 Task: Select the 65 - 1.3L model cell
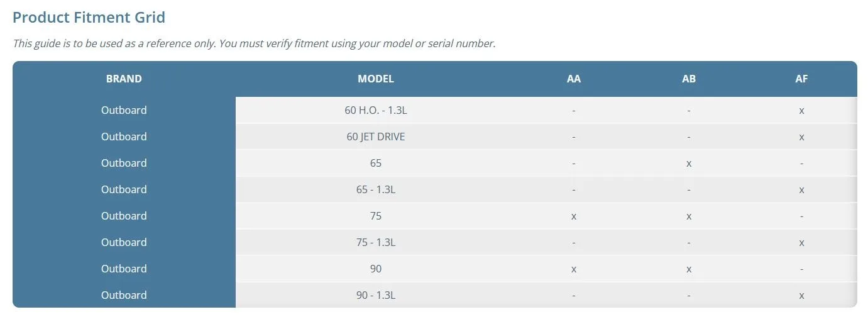tap(376, 189)
